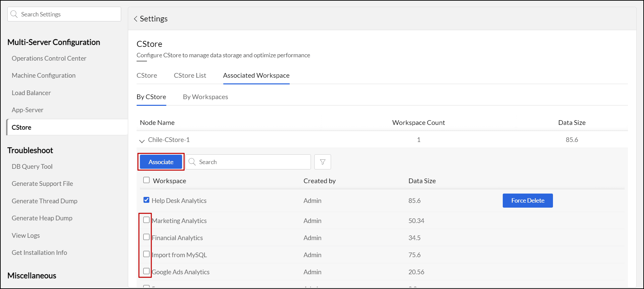
Task: Click the filter funnel icon
Action: (322, 162)
